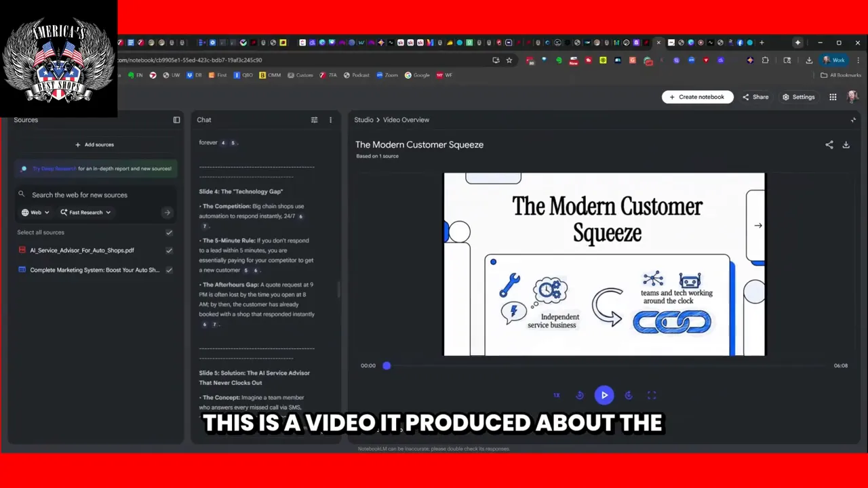Deselect the AI_Service_Advisor_For_Auto_Shops.pdf source
The image size is (868, 488).
click(169, 250)
